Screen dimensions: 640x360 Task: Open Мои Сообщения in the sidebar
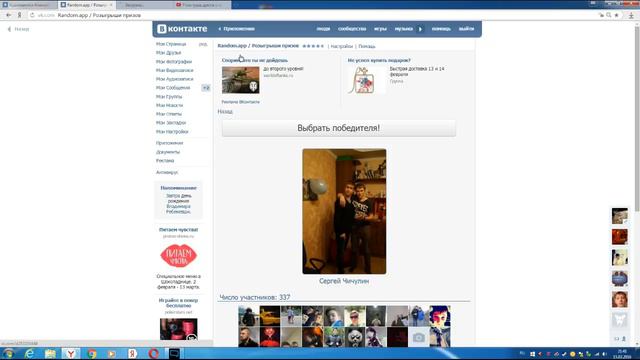173,88
